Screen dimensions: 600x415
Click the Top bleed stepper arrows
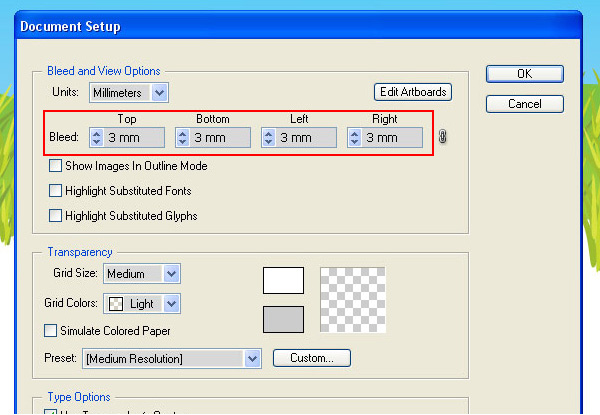tap(97, 138)
